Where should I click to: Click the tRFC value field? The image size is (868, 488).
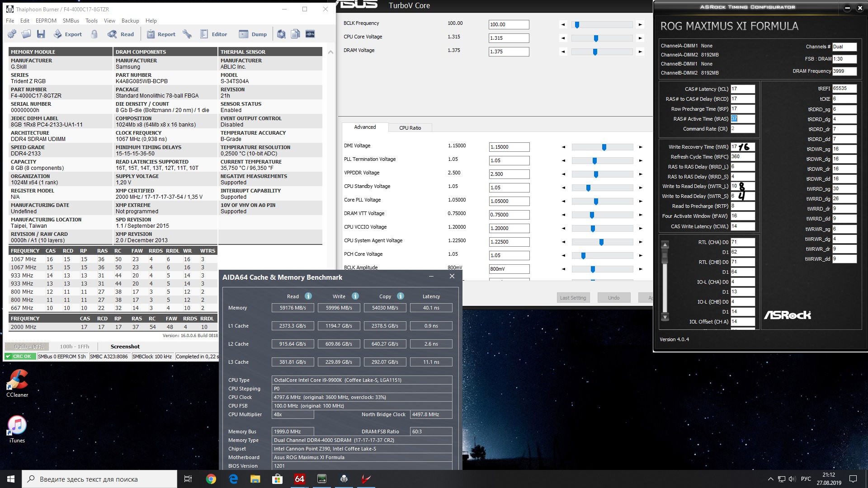pyautogui.click(x=742, y=157)
